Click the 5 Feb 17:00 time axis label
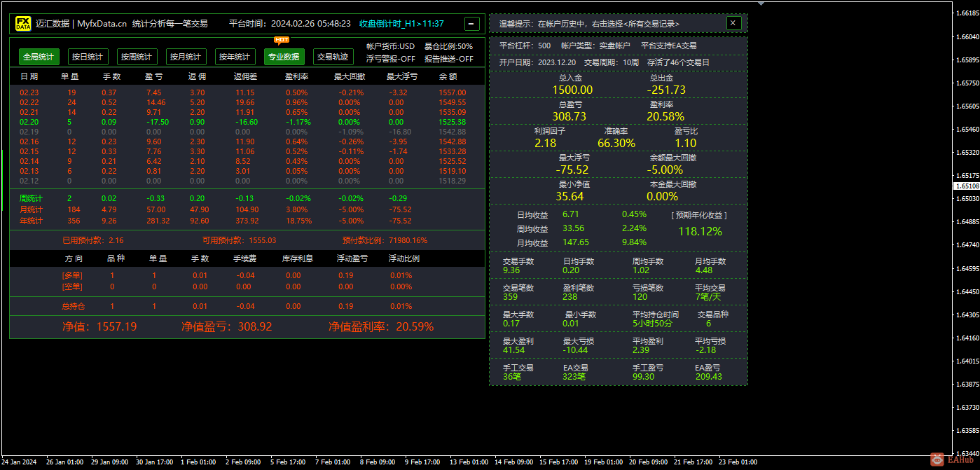Viewport: 980px width, 470px height. 289,462
